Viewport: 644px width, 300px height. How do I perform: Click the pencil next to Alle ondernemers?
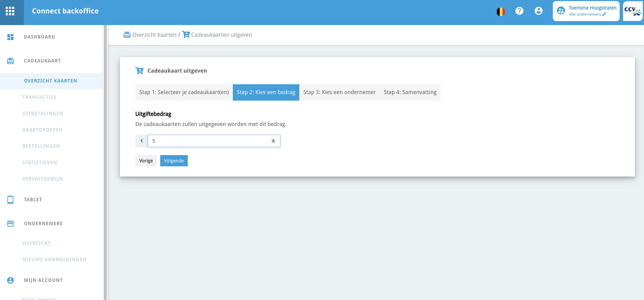tap(604, 14)
